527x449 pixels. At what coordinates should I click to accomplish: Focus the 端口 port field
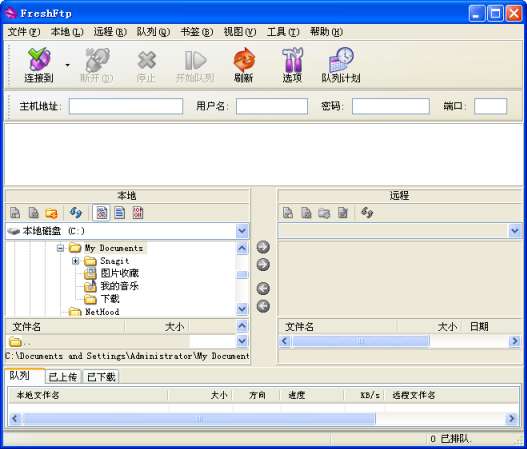[490, 106]
